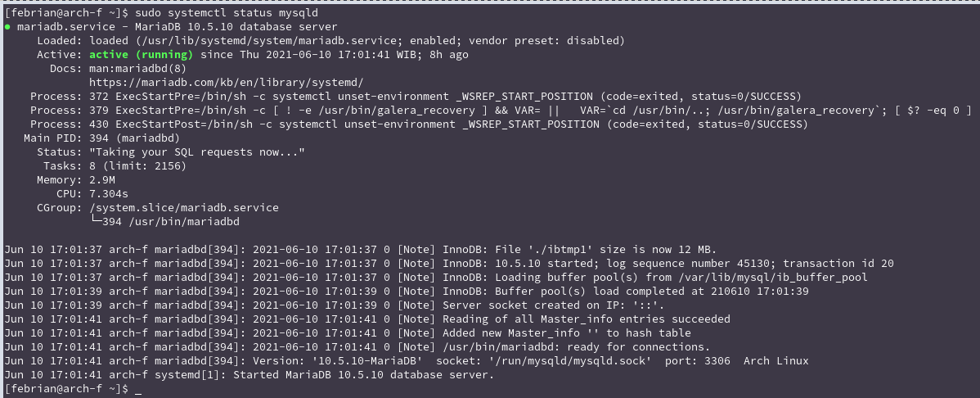980x398 pixels.
Task: Click the CPU value 7.304s
Action: [109, 194]
